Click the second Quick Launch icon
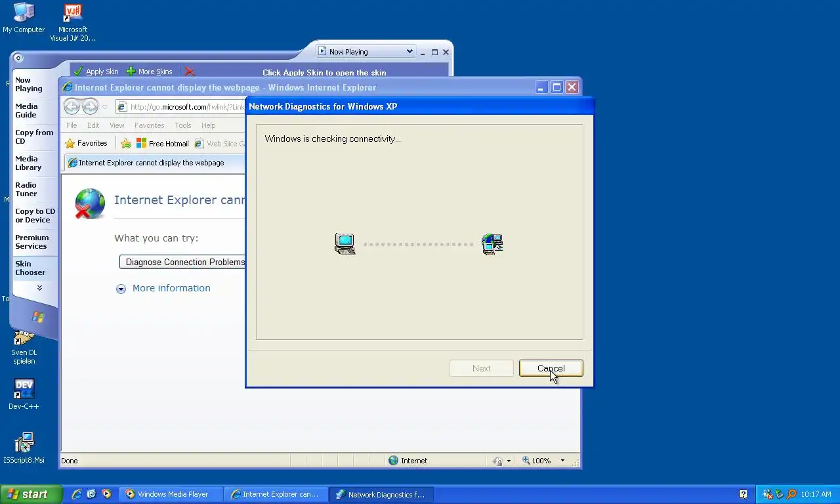This screenshot has height=504, width=840. (x=91, y=494)
